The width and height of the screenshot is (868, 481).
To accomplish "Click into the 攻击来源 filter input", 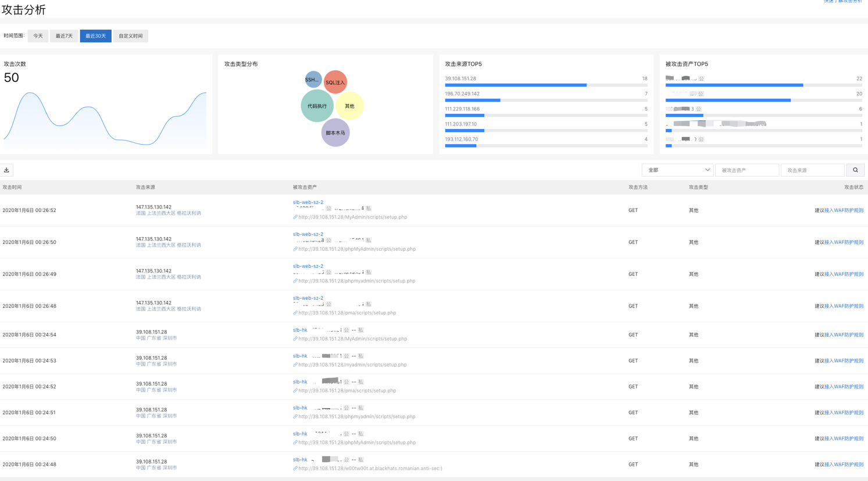I will click(812, 170).
